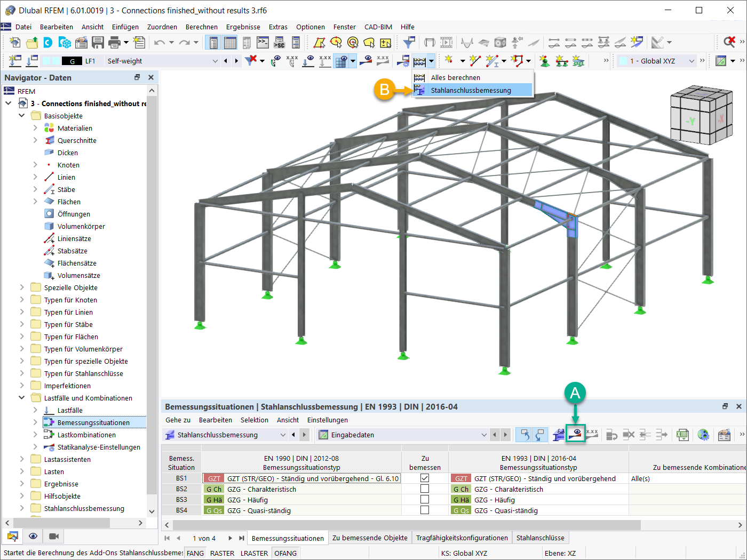Viewport: 747px width, 560px height.
Task: Collapse the Basisobjekte tree folder
Action: 22,116
